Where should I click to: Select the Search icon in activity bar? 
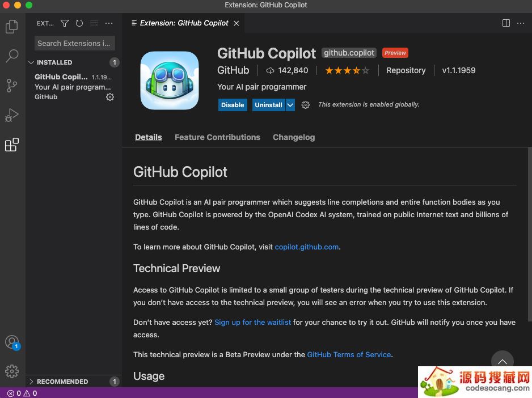pyautogui.click(x=12, y=56)
